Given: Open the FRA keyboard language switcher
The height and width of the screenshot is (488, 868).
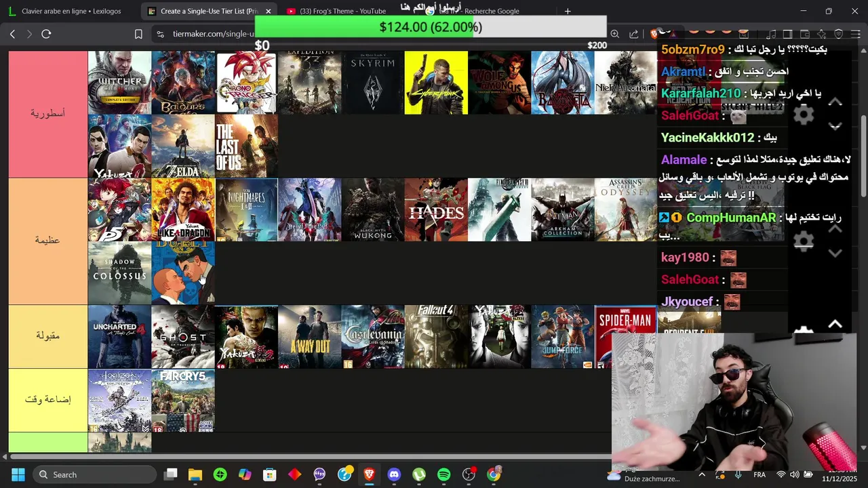Looking at the screenshot, I should [x=759, y=474].
